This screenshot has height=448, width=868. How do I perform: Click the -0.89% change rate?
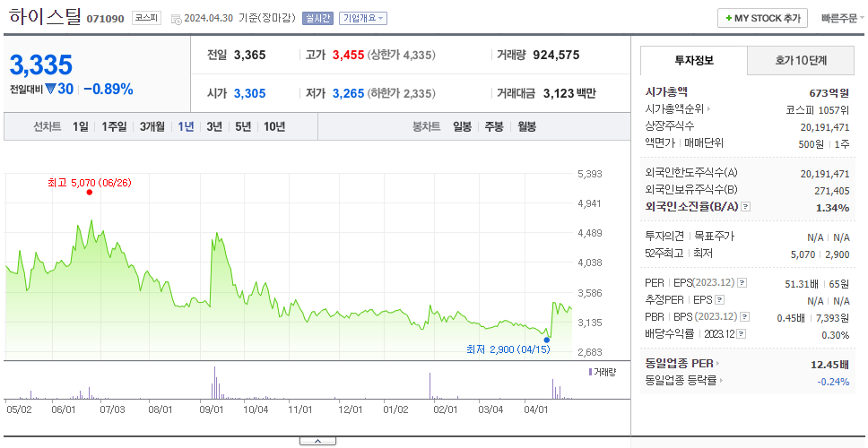(108, 89)
